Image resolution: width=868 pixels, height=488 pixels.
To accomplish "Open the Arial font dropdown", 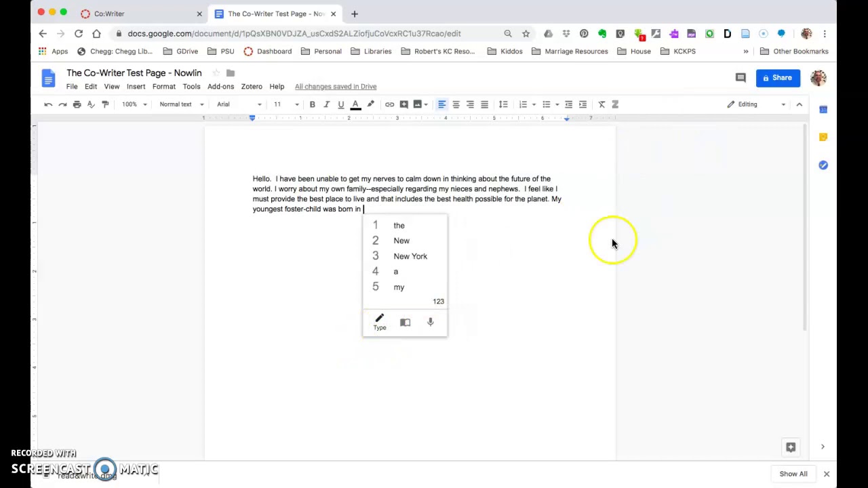I will (x=239, y=104).
